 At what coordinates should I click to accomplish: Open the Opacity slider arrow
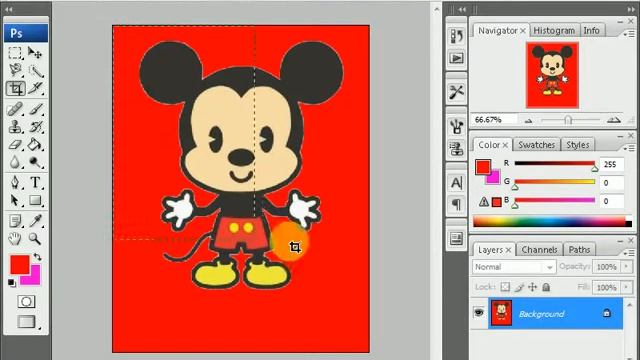(x=627, y=267)
